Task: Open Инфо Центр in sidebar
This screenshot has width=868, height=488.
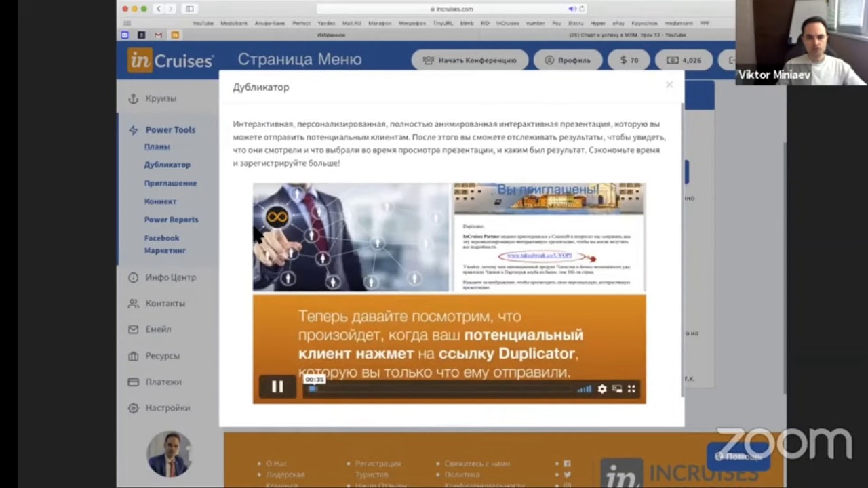Action: point(170,277)
